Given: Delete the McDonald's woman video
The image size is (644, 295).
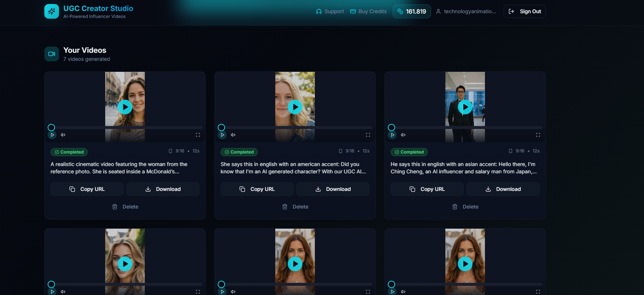Looking at the screenshot, I should point(125,207).
